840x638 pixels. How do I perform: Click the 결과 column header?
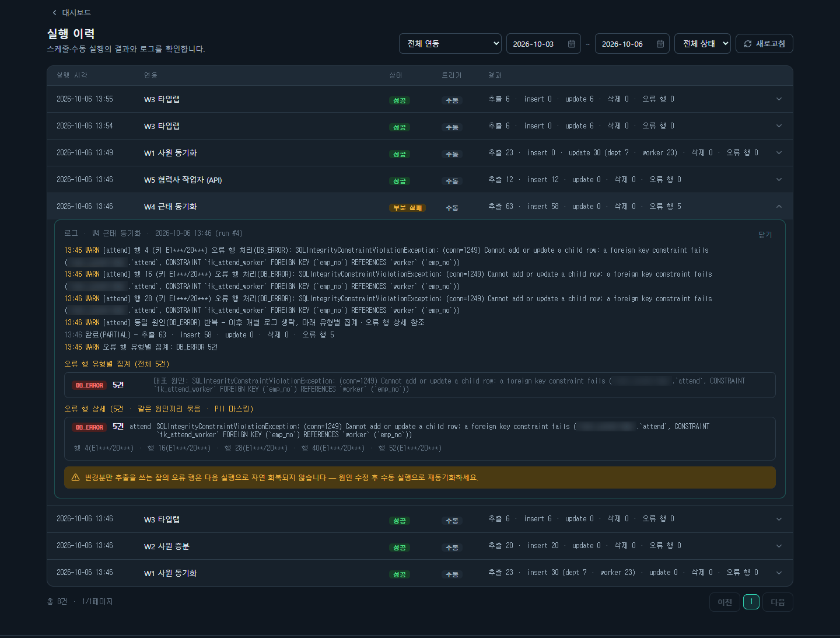coord(495,75)
